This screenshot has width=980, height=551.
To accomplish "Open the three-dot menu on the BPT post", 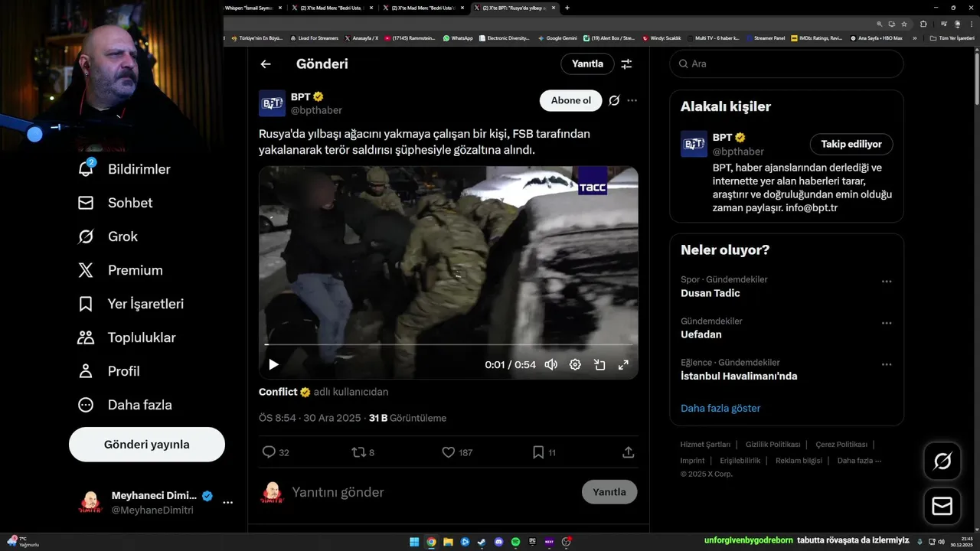I will click(632, 100).
